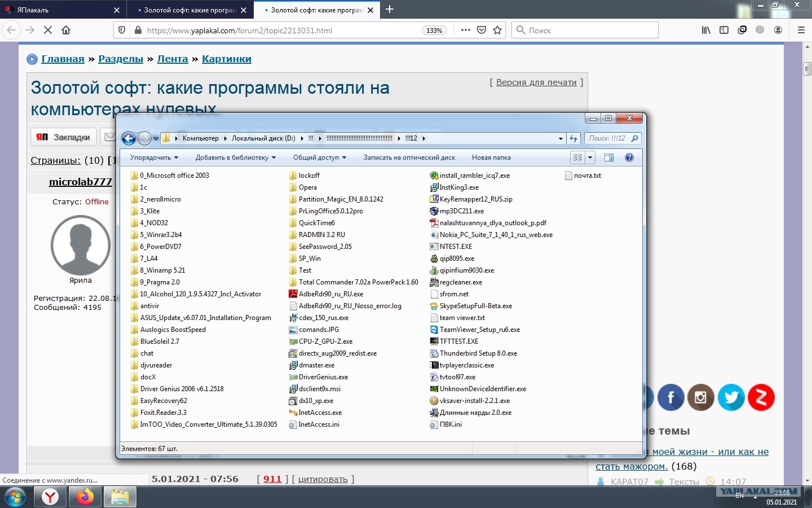Click the Firefox URL address field
This screenshot has width=812, height=508.
click(x=282, y=30)
